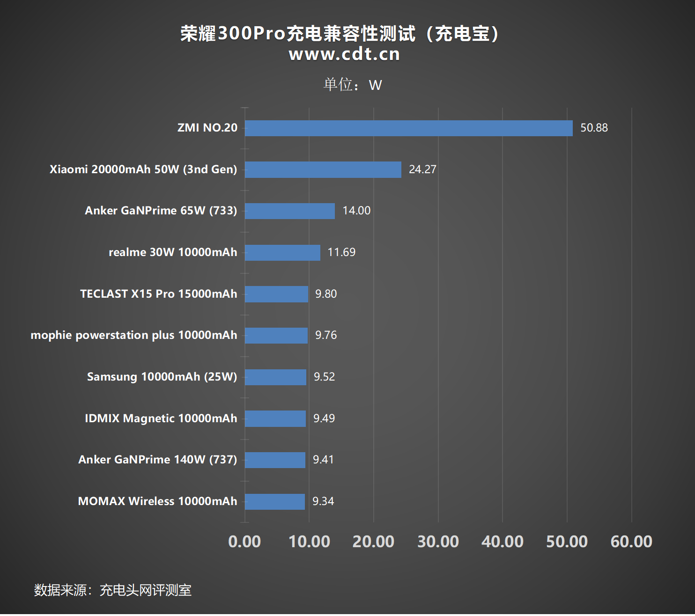Select the TECLAST X15 Pro 15000mAh label

click(x=159, y=294)
